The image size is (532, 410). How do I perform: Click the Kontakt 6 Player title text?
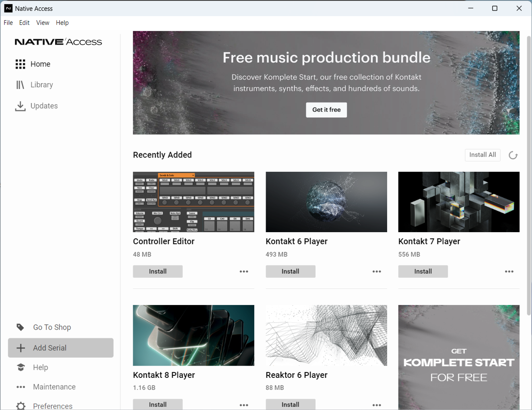coord(297,241)
